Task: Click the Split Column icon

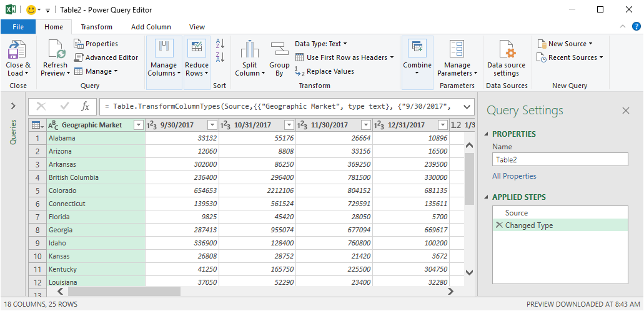Action: click(x=249, y=49)
